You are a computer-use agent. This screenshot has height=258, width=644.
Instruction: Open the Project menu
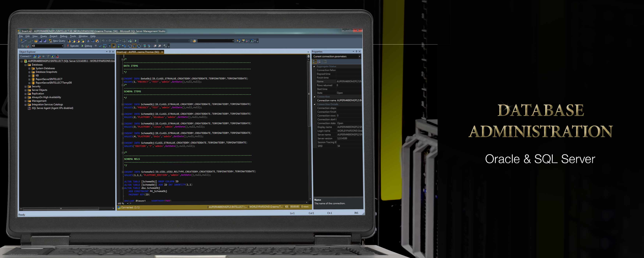point(53,36)
